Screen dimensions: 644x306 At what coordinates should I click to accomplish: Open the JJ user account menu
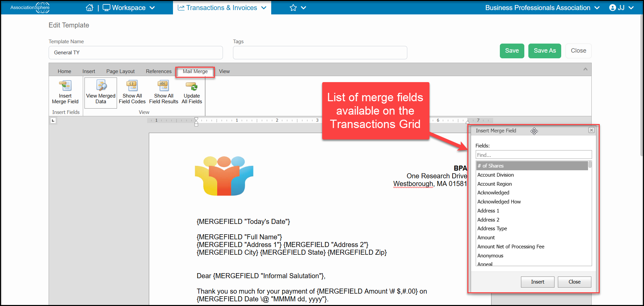[x=621, y=8]
